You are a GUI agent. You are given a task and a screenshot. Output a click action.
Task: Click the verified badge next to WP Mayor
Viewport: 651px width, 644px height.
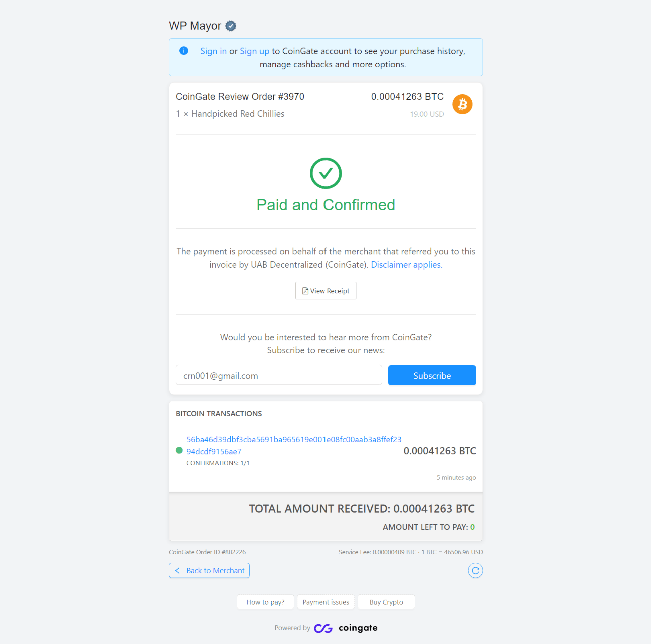(231, 26)
